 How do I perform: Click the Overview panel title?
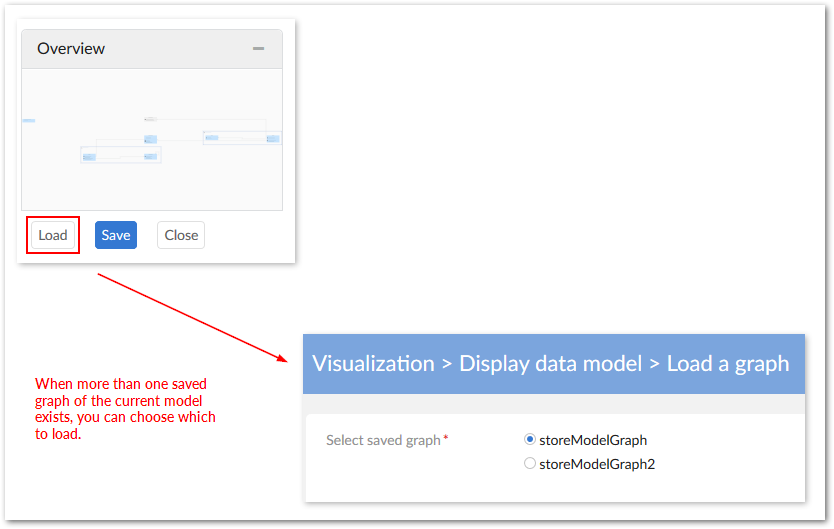pos(71,49)
